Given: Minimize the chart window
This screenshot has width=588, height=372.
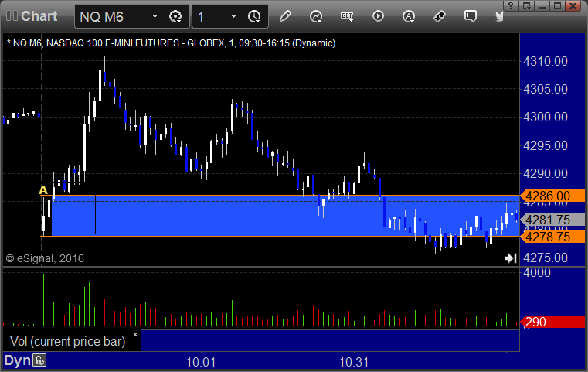Looking at the screenshot, I should tap(542, 5).
